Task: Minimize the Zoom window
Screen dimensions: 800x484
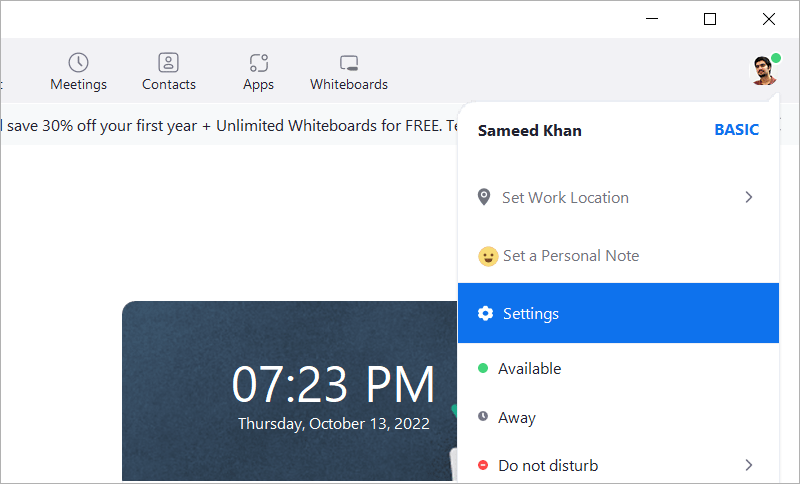Action: 652,19
